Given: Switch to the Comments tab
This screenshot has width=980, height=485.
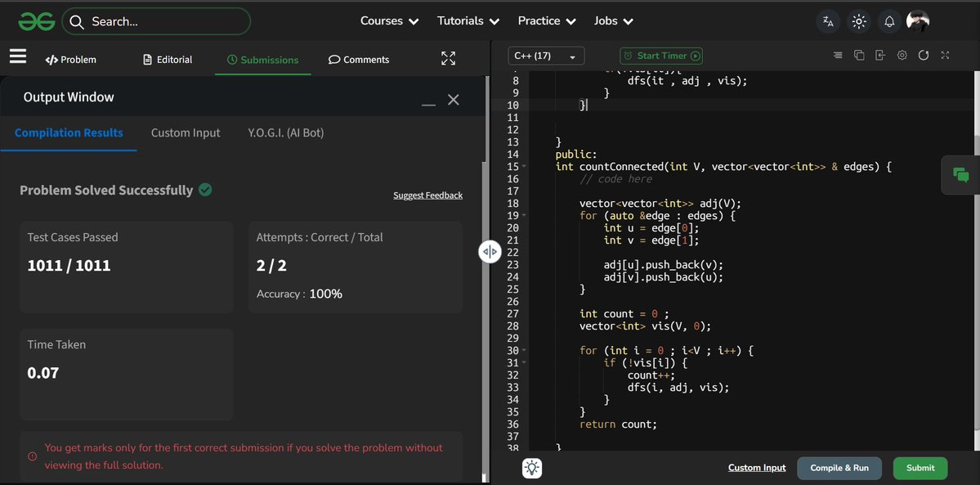Looking at the screenshot, I should coord(359,60).
